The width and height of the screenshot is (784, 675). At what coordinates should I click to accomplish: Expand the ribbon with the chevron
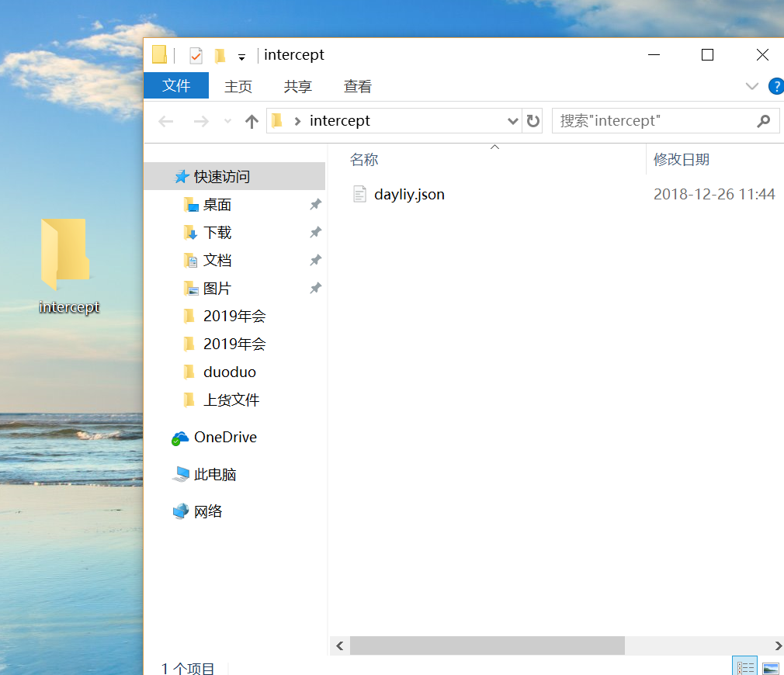[x=751, y=86]
